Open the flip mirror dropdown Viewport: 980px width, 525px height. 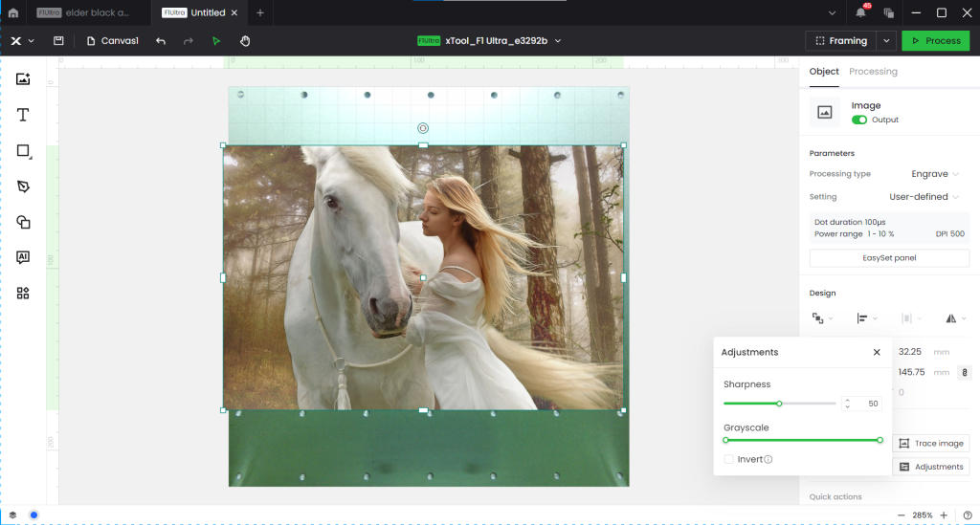[956, 318]
